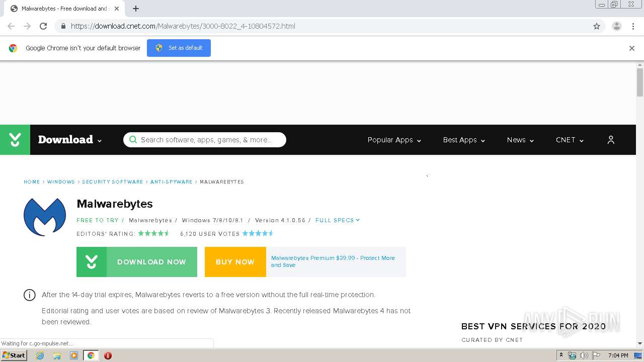Click the network tray icon
644x362 pixels.
pos(572,355)
